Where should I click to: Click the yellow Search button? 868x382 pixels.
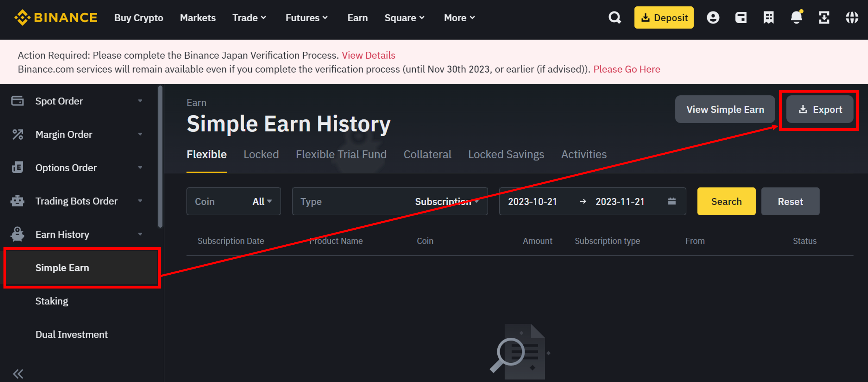pos(726,201)
